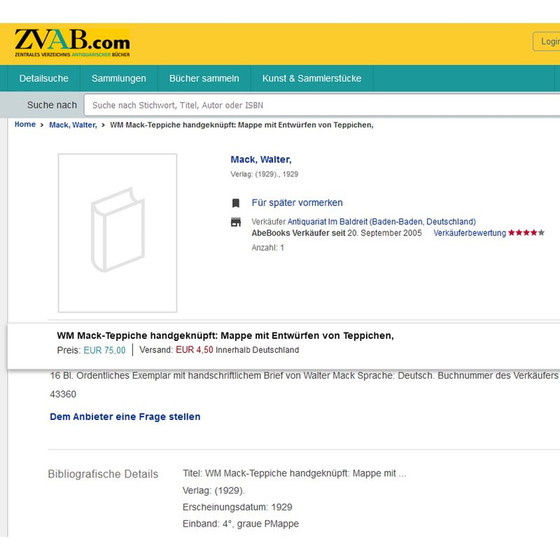Click the book title in sticky bar
560x560 pixels.
(225, 336)
